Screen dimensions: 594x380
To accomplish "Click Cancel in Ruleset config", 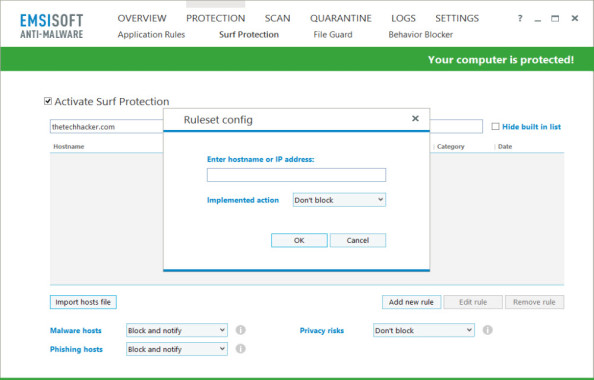I will click(358, 240).
